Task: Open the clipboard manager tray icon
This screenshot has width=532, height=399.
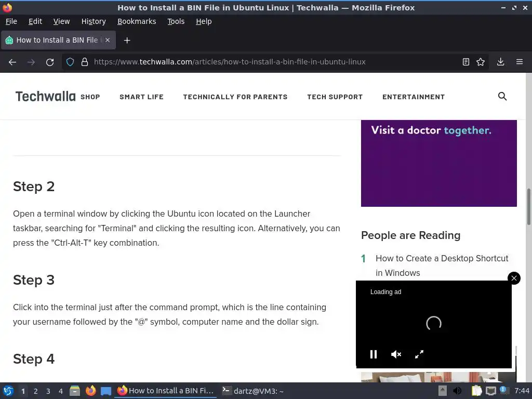Action: pos(477,391)
